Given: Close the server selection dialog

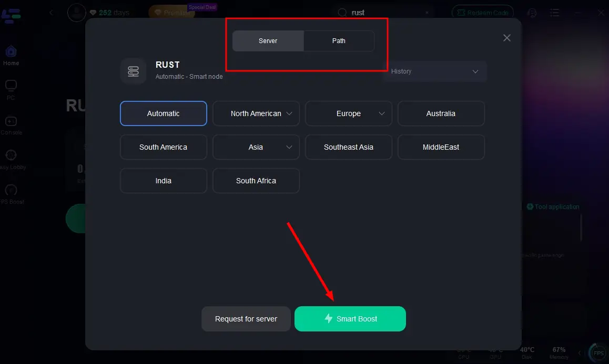Looking at the screenshot, I should coord(507,38).
